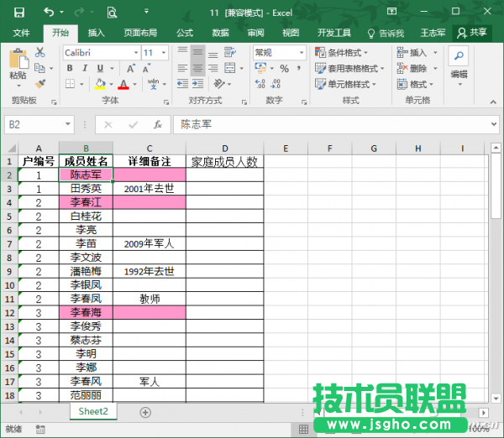Click the Cut scissors icon
The width and height of the screenshot is (504, 438).
39,52
